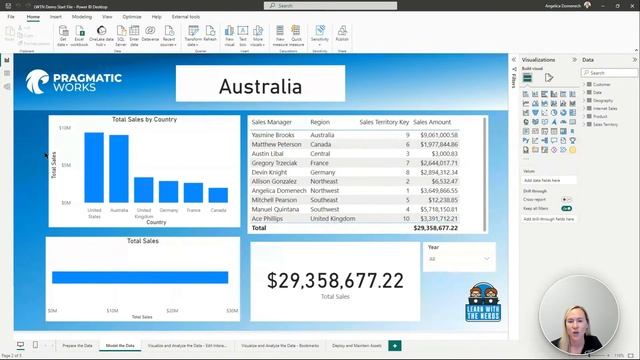
Task: Select the Format visual icon
Action: click(549, 78)
